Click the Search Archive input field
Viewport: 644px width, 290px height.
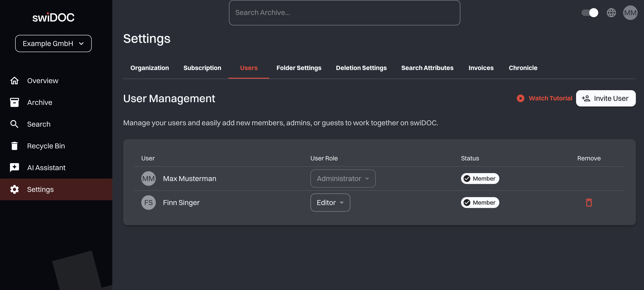tap(344, 13)
